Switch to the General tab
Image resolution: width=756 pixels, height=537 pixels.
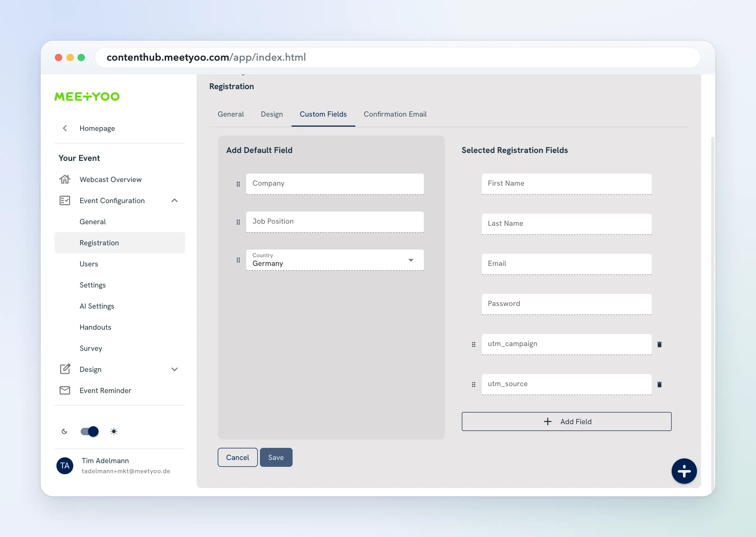231,114
